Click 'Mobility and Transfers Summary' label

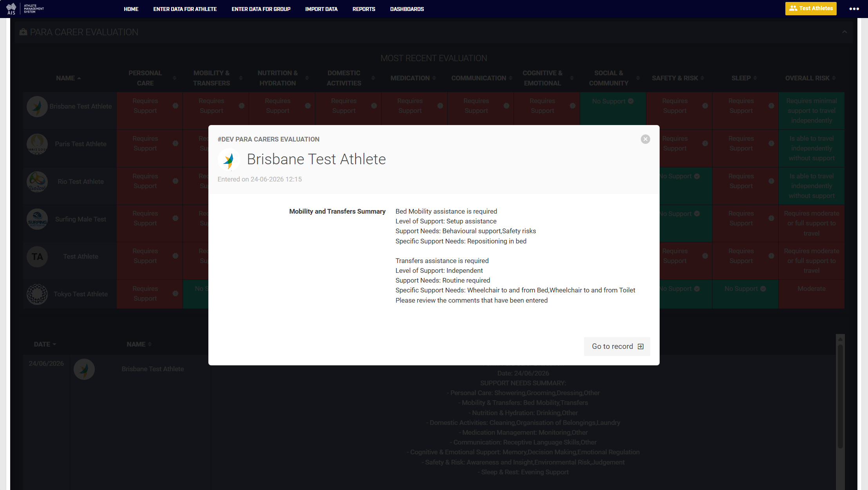click(x=337, y=211)
